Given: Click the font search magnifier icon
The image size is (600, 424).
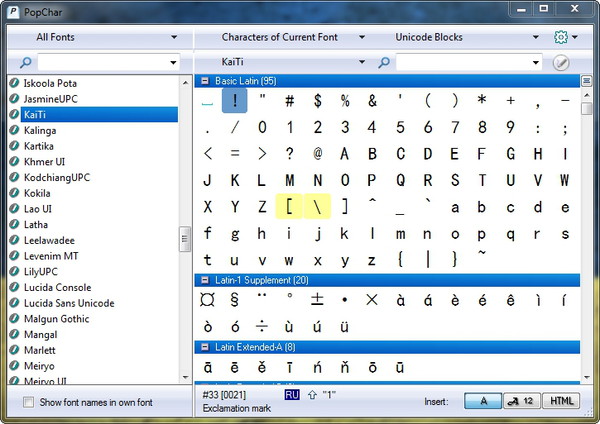Looking at the screenshot, I should pyautogui.click(x=26, y=62).
